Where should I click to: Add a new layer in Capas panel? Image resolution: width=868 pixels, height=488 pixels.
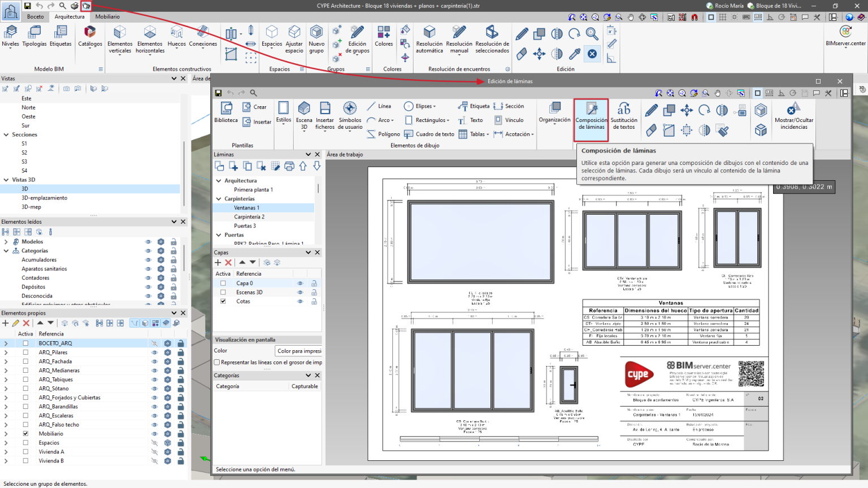[x=218, y=263]
